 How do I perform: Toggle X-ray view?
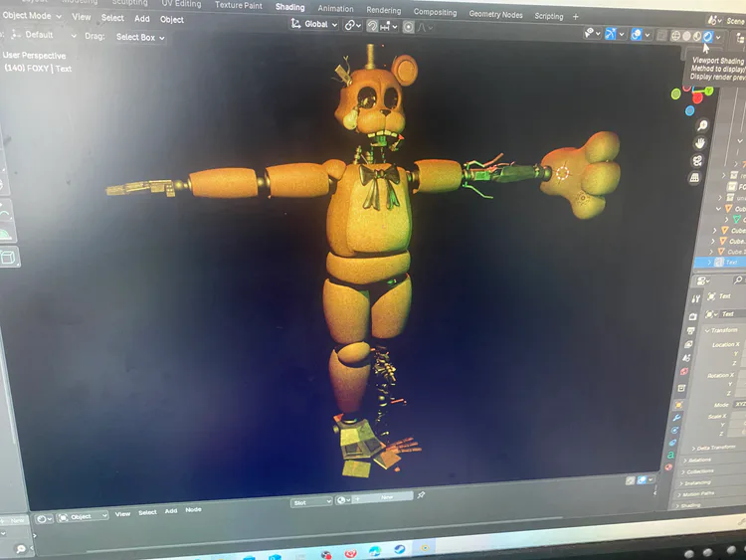point(661,35)
